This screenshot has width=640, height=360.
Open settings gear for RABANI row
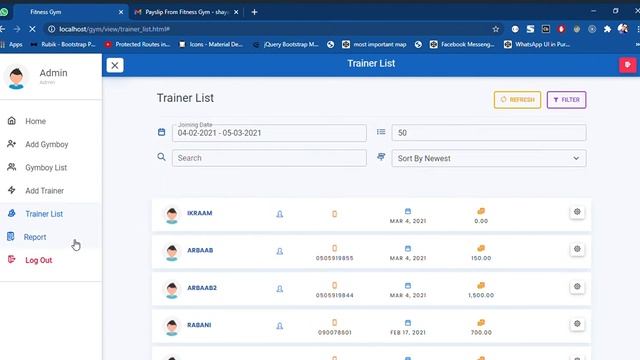coord(577,324)
